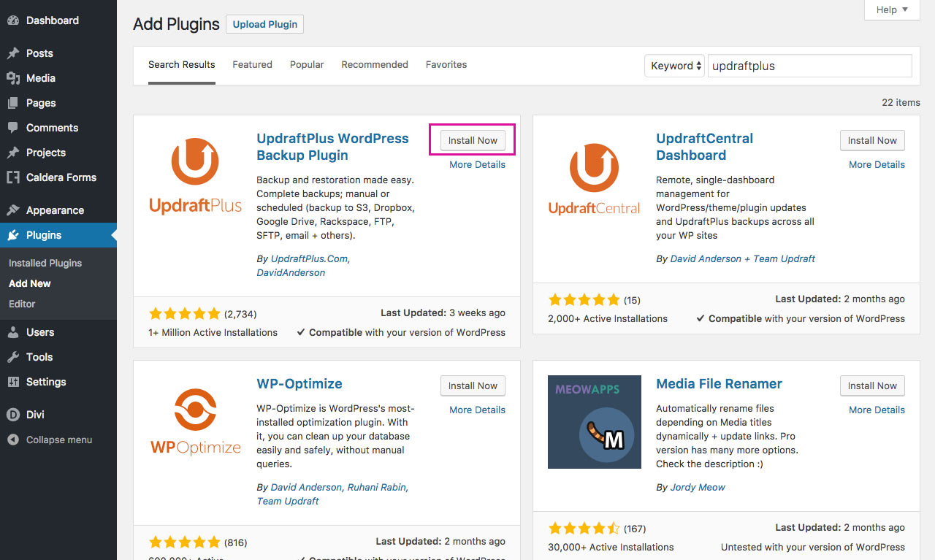Click the Projects pin icon
This screenshot has height=560, width=935.
[13, 153]
